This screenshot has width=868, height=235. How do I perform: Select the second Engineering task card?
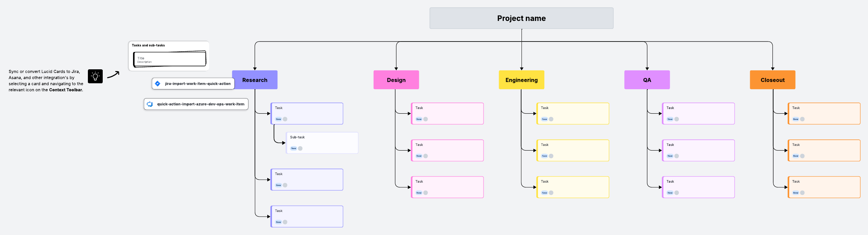click(x=573, y=151)
